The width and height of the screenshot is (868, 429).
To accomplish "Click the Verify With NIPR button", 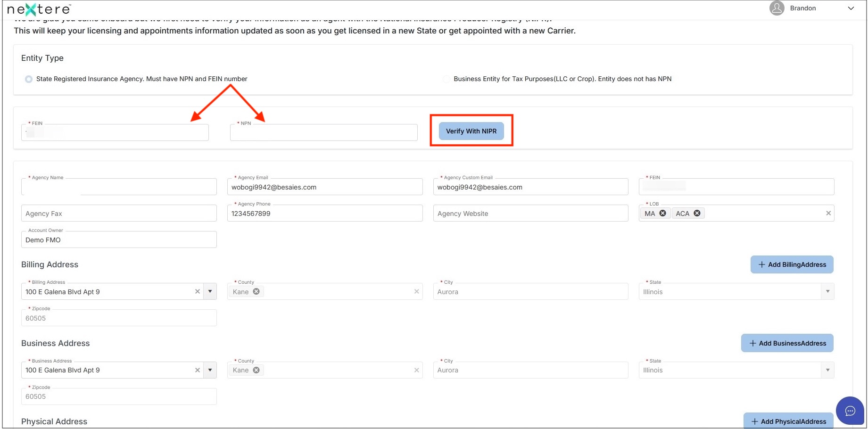I will [471, 131].
